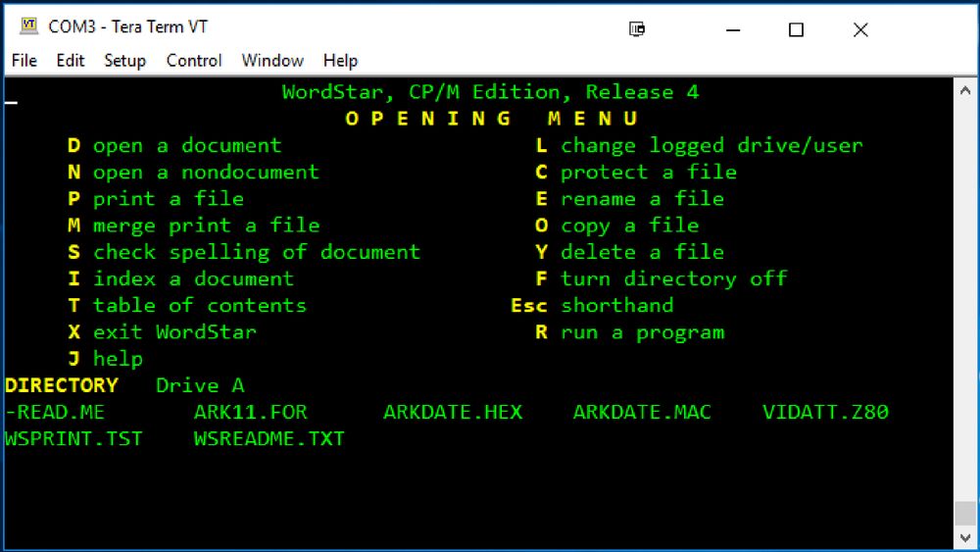Click the -READ.ME file name
Viewport: 980px width, 552px height.
(x=55, y=412)
